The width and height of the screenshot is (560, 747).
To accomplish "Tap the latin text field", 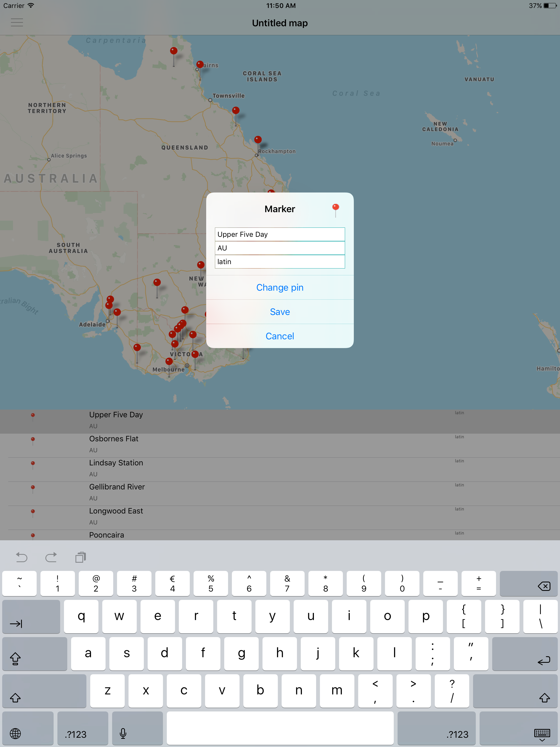I will click(x=280, y=262).
